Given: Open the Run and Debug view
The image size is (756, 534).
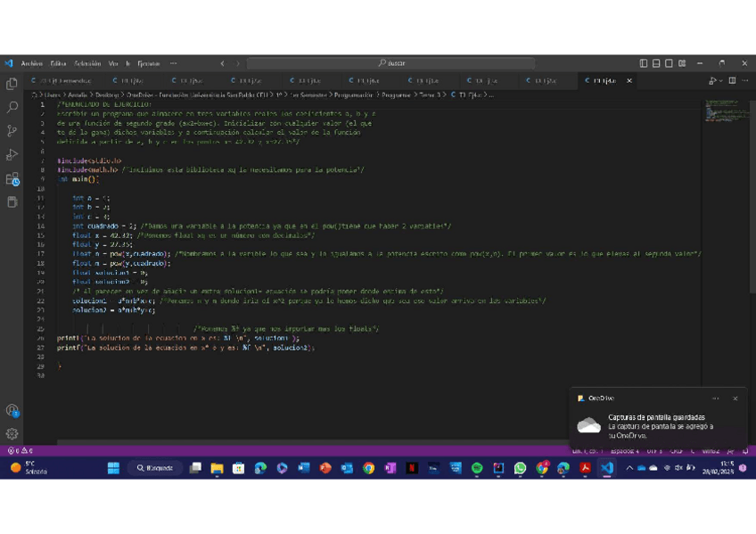Looking at the screenshot, I should click(12, 155).
